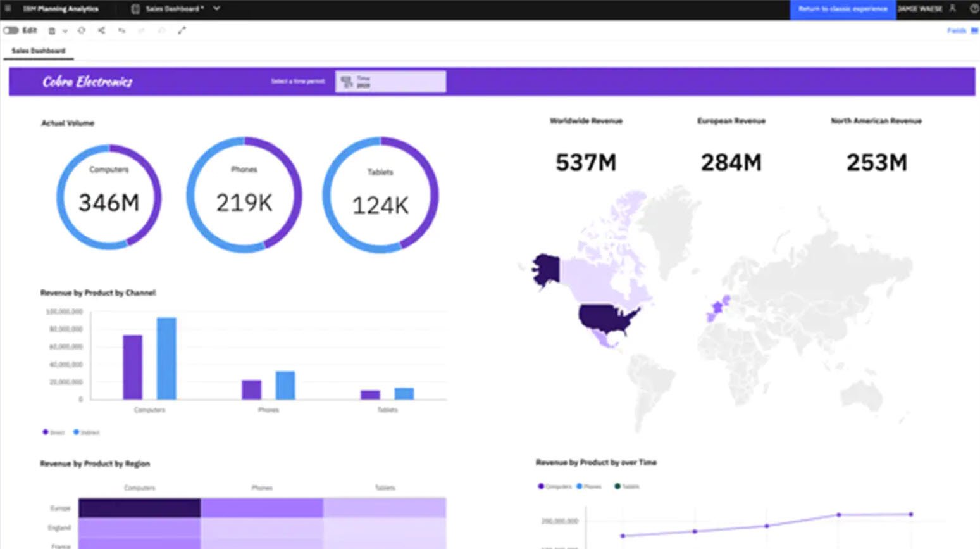Click the book icon beside Sales Dashboard title

135,9
